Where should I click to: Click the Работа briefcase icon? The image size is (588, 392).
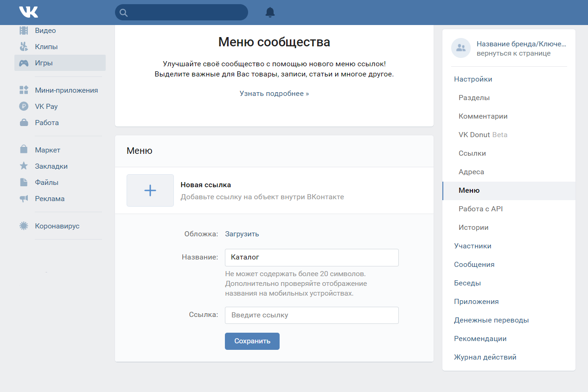[24, 123]
